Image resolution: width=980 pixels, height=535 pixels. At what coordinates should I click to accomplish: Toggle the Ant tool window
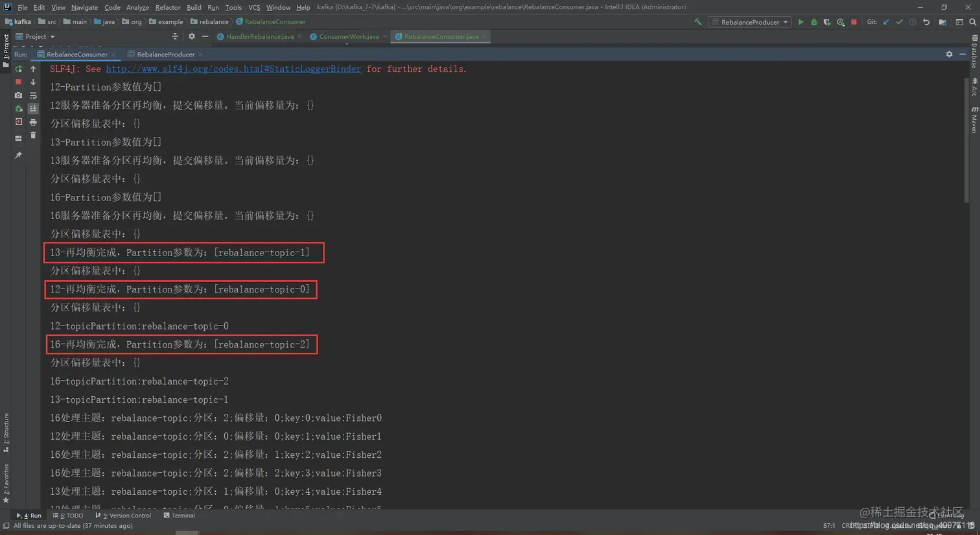(x=974, y=88)
